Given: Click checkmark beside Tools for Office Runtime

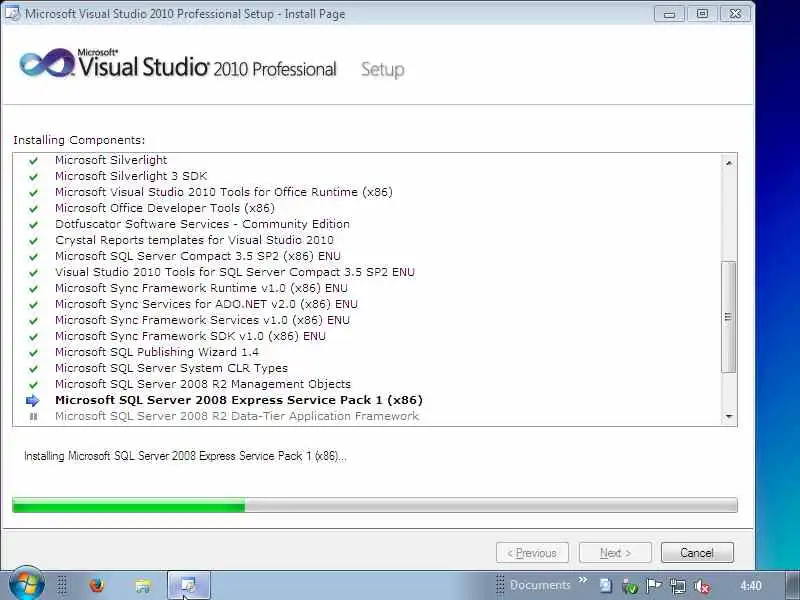Looking at the screenshot, I should (x=34, y=193).
